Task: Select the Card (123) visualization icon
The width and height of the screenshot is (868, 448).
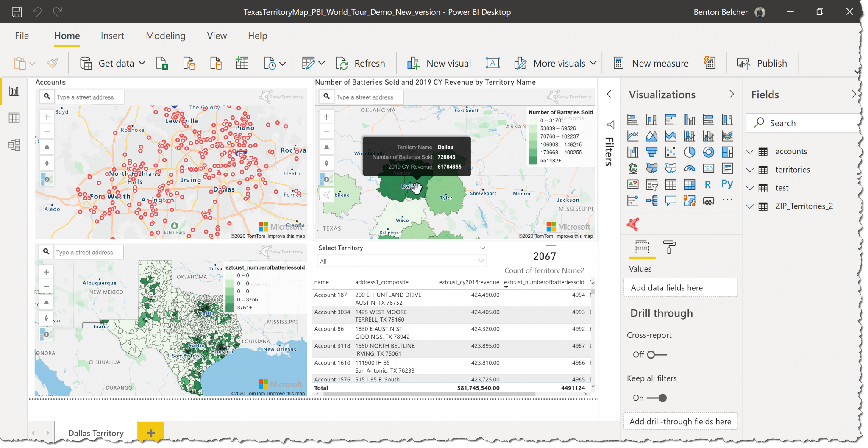Action: click(708, 168)
